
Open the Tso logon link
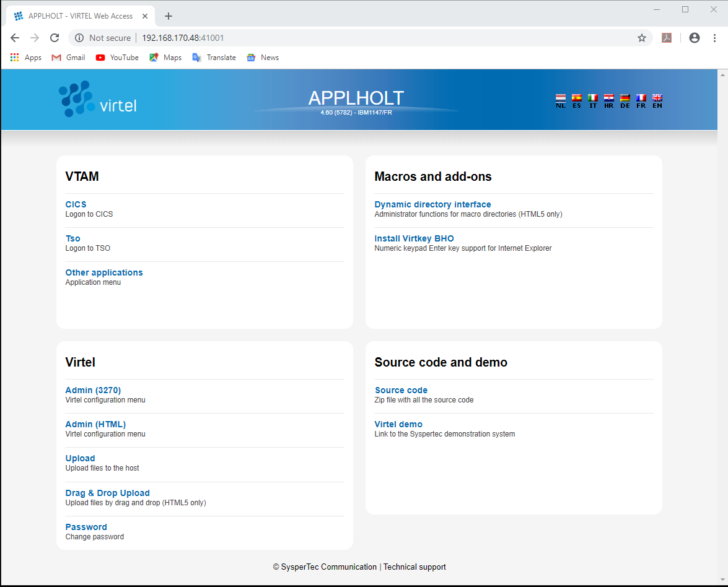(x=73, y=238)
